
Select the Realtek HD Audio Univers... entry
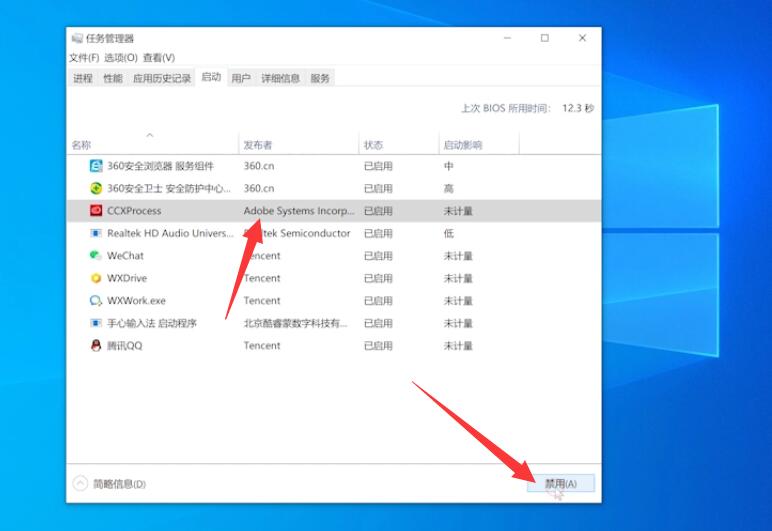pyautogui.click(x=170, y=233)
